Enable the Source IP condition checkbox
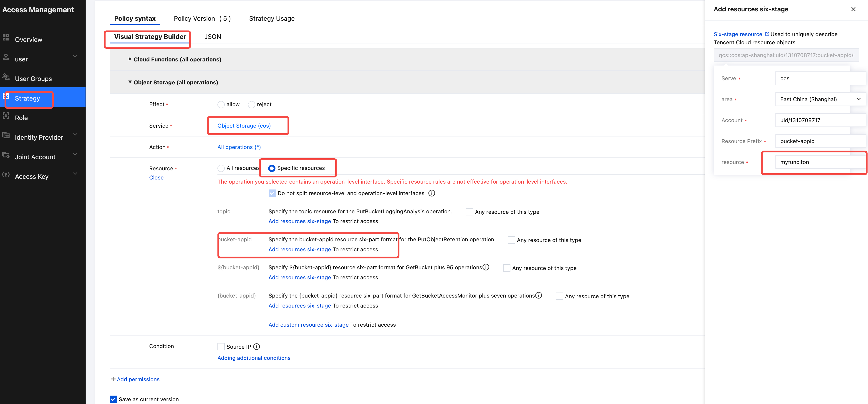The width and height of the screenshot is (868, 404). (x=221, y=347)
